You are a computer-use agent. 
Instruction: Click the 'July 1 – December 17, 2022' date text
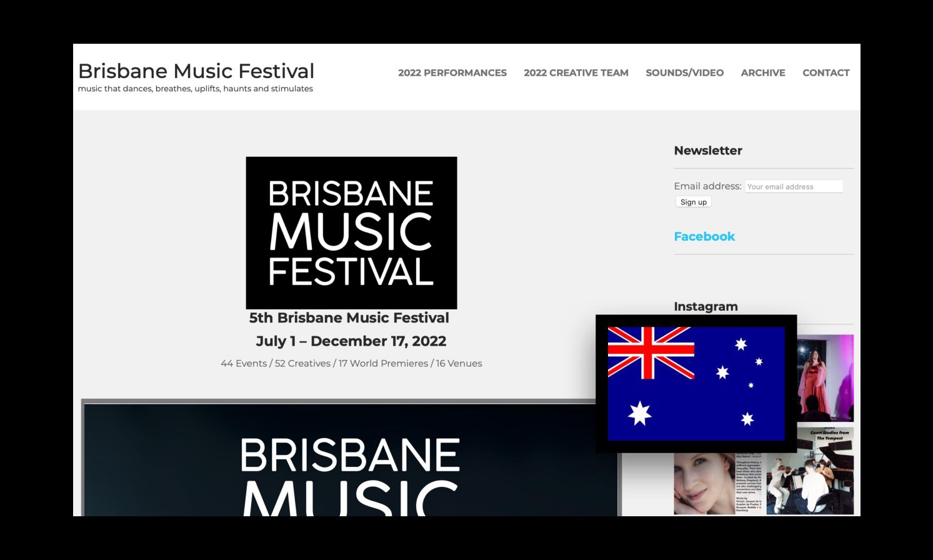point(351,341)
